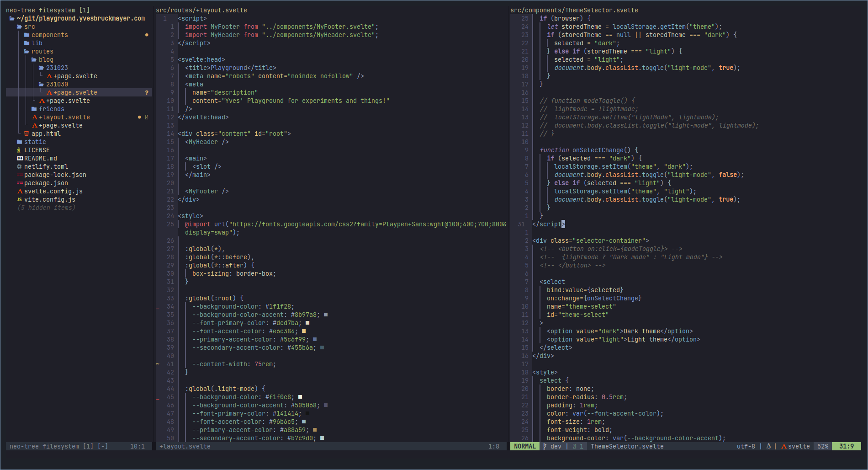Screen dimensions: 868x470
Task: Click the "../components/MyFooter.svelte" import path
Action: click(x=318, y=27)
